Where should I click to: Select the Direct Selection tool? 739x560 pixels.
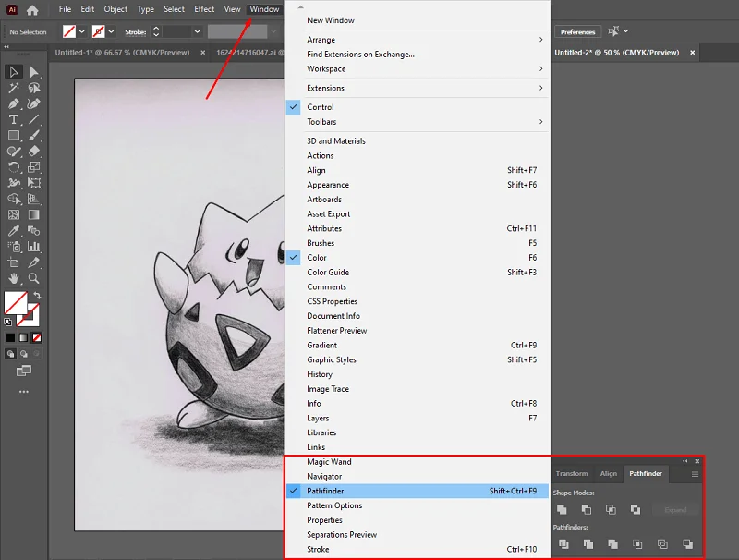(34, 72)
